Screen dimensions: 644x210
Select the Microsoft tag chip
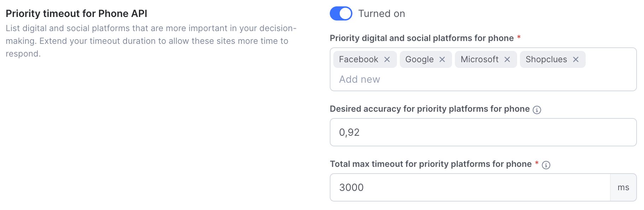tap(480, 59)
